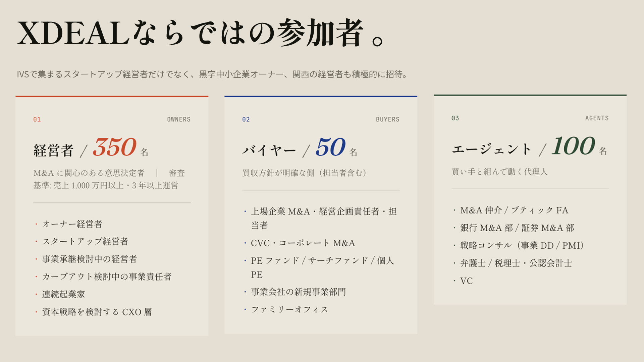Screen dimensions: 644x362
Task: Click the subtitle starting with 'IVSで集まるスタートアップ経営者'
Action: tap(212, 74)
